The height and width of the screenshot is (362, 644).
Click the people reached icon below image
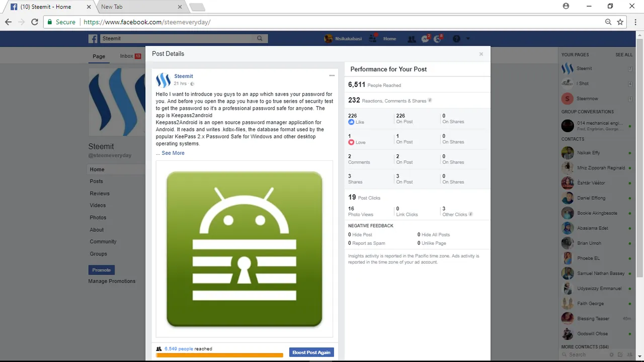[159, 348]
